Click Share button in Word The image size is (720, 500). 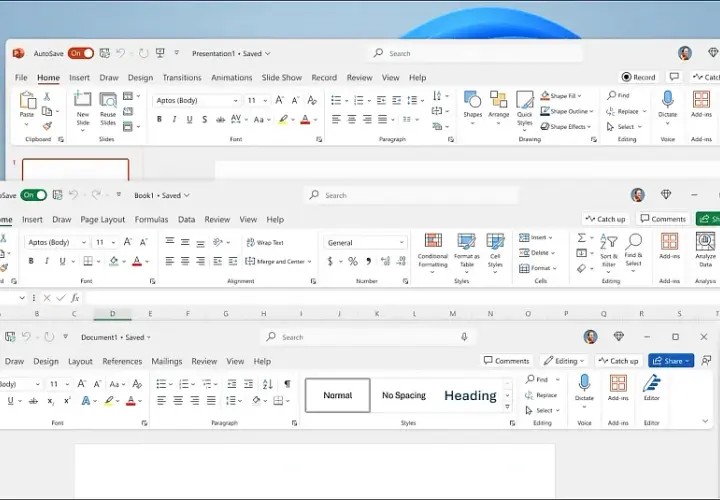671,361
